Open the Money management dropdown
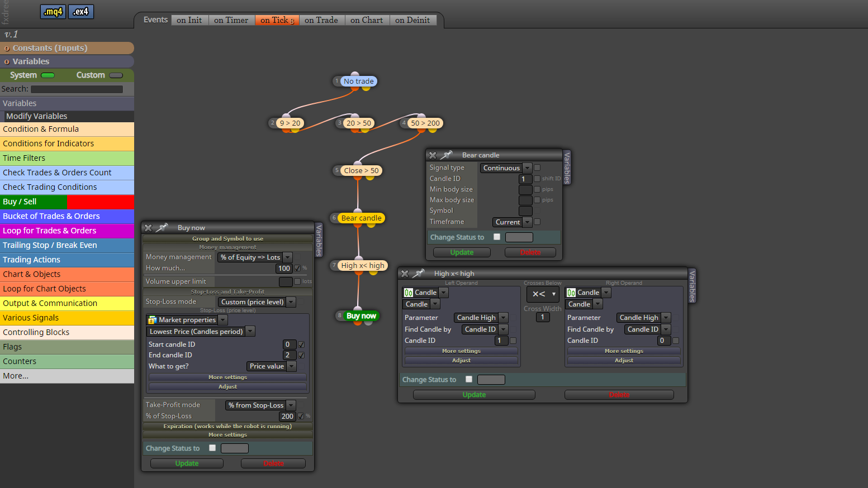The width and height of the screenshot is (868, 488). 255,257
